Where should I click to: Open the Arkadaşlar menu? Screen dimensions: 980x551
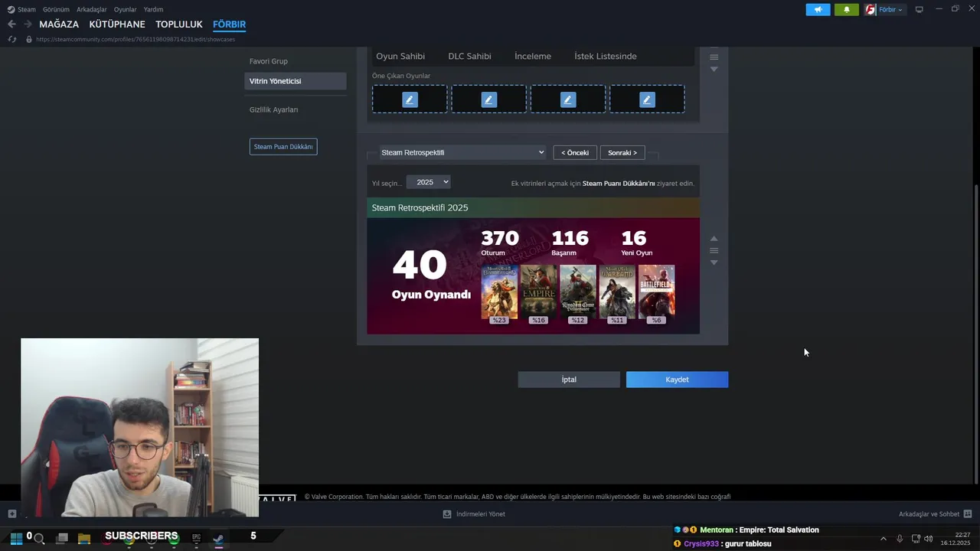(x=92, y=10)
